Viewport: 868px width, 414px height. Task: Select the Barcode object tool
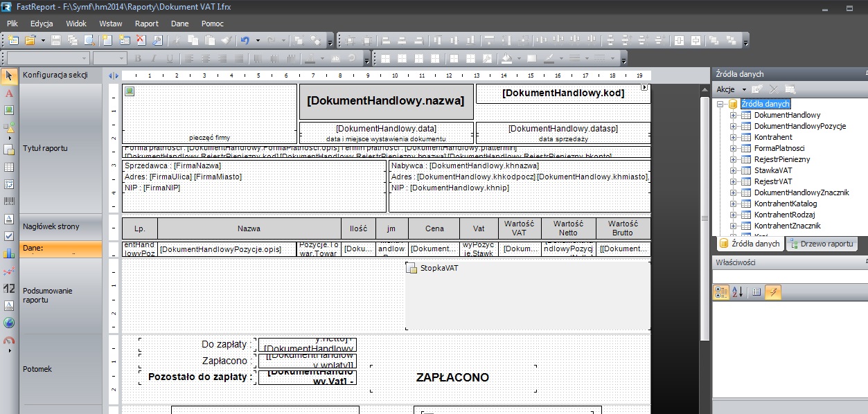coord(9,202)
